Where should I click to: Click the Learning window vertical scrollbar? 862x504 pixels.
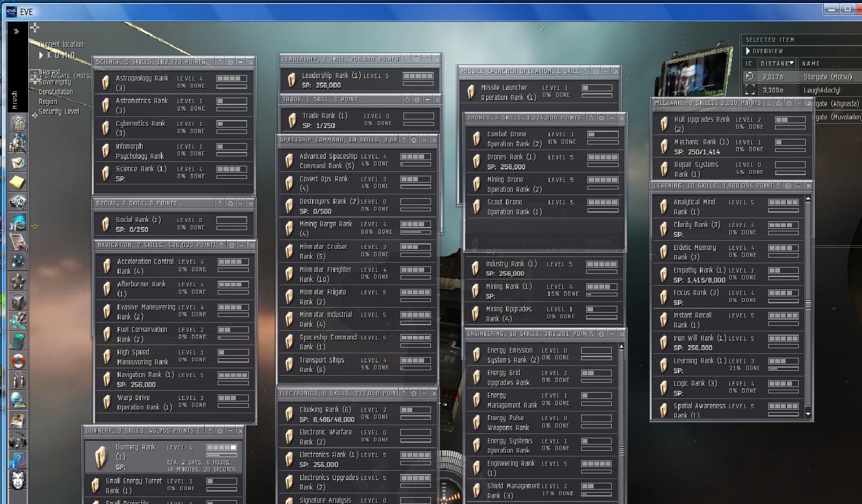tap(808, 306)
